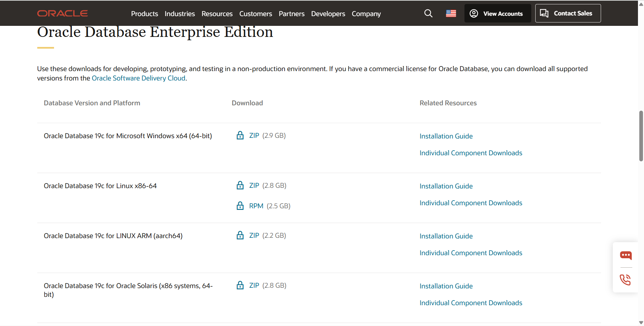Open the Developers menu

[328, 14]
